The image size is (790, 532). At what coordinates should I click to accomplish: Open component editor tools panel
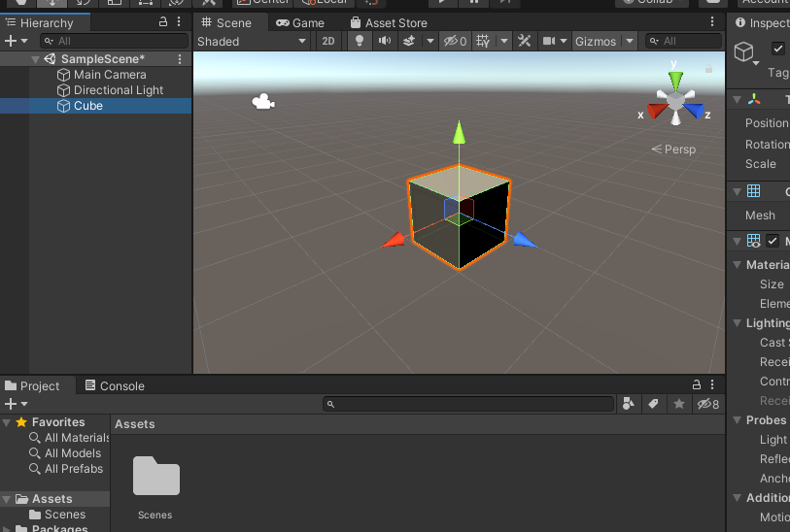click(524, 41)
